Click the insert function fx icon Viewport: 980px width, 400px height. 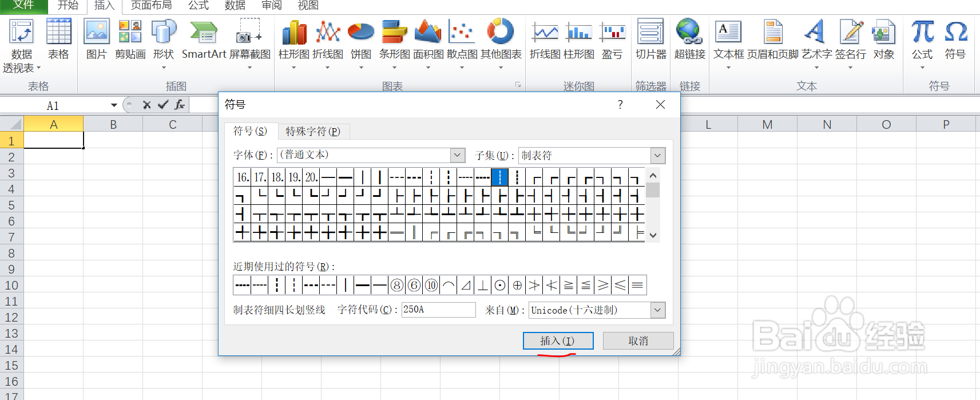tap(180, 105)
